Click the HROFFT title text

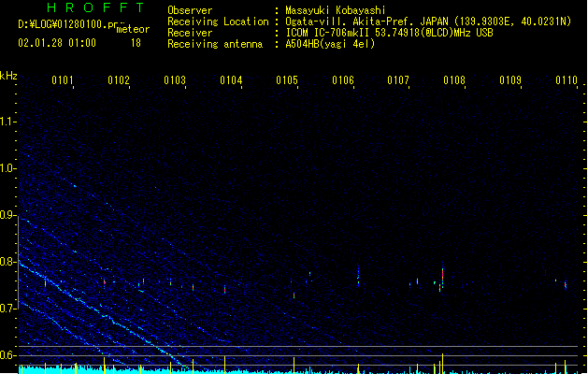click(96, 7)
